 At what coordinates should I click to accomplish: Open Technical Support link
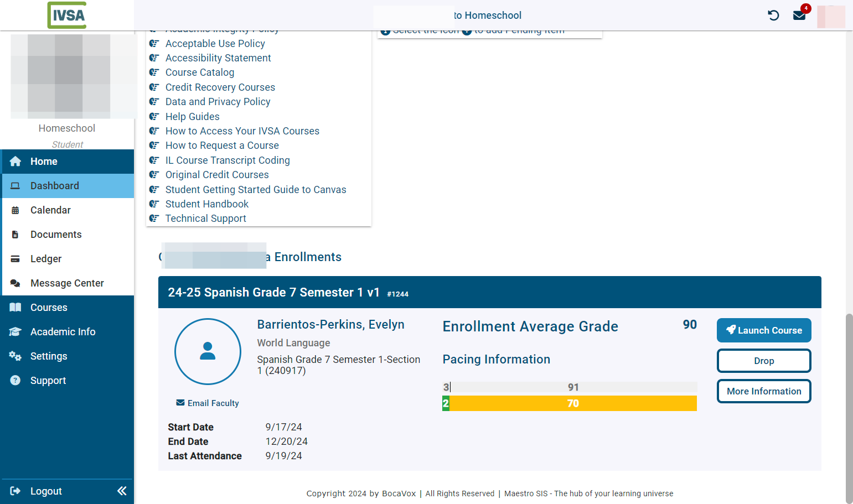(x=205, y=219)
